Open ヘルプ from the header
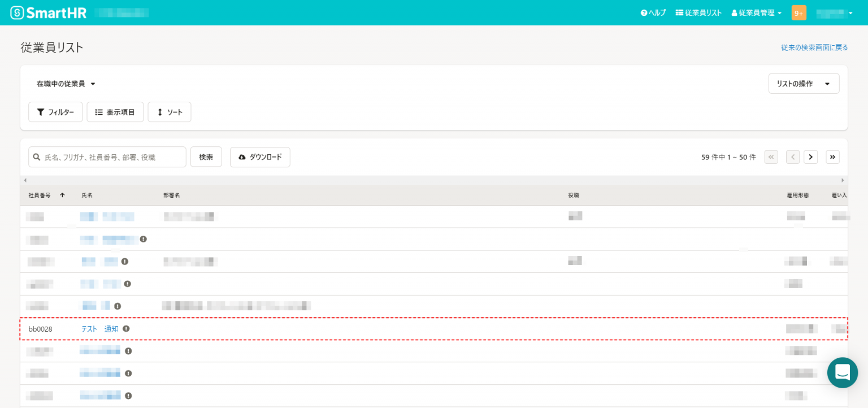The height and width of the screenshot is (408, 868). (653, 12)
